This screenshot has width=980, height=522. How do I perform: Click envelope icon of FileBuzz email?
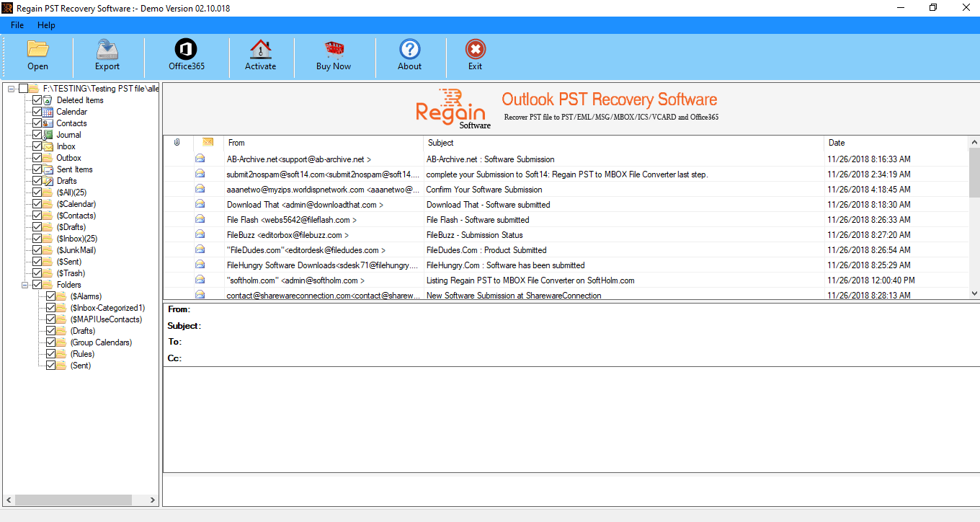(x=200, y=234)
